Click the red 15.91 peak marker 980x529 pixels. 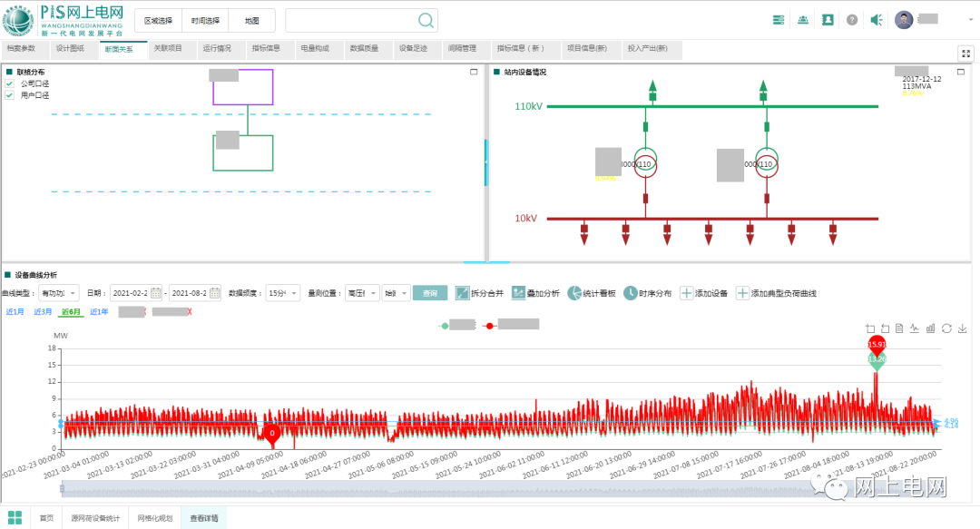pos(877,345)
